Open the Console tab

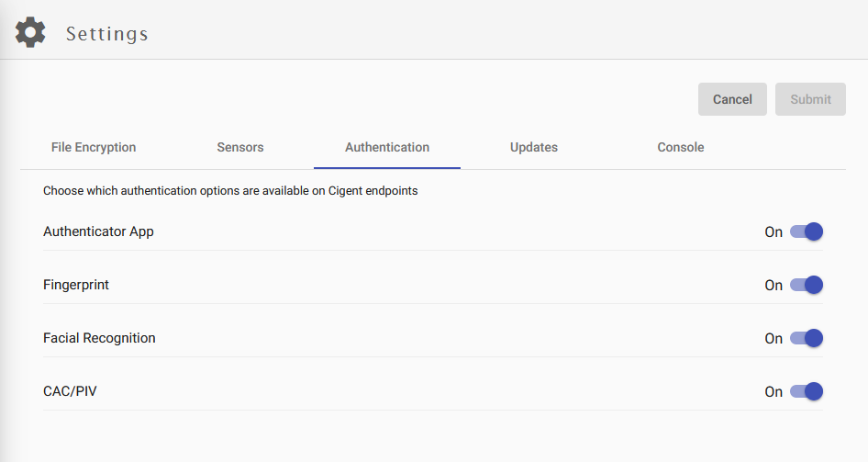[681, 147]
